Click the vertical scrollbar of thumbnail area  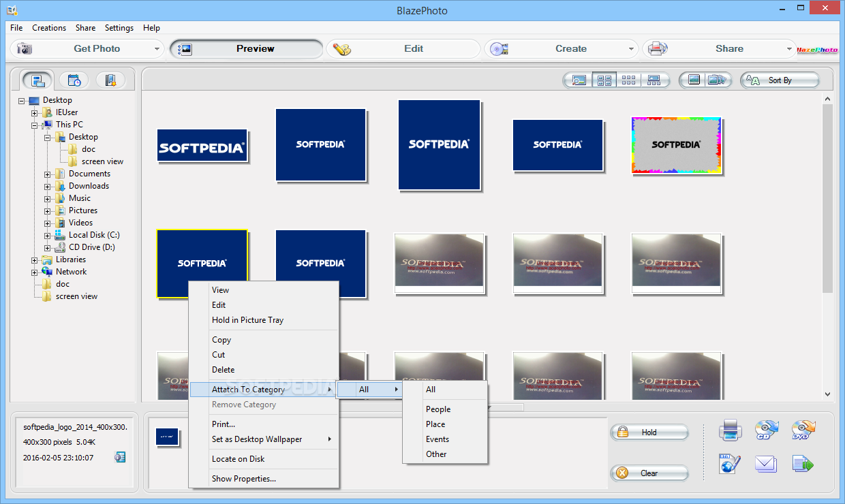click(827, 198)
